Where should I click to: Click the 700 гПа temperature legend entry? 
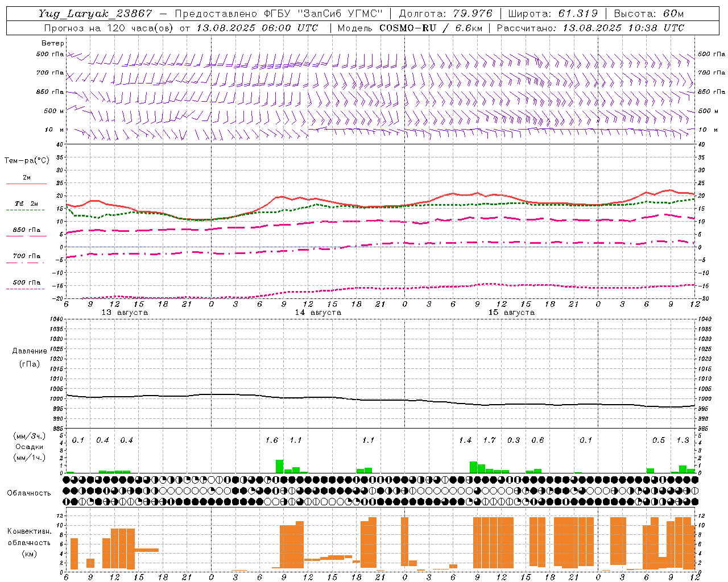(26, 256)
